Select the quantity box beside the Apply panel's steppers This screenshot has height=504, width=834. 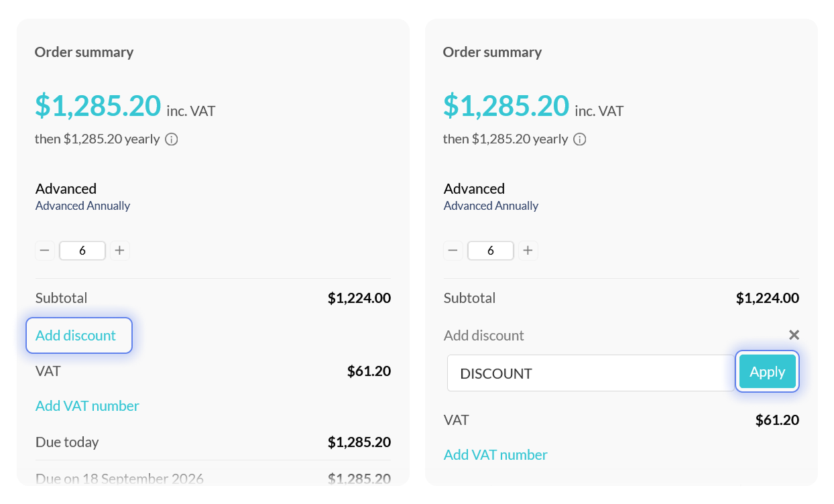[491, 251]
